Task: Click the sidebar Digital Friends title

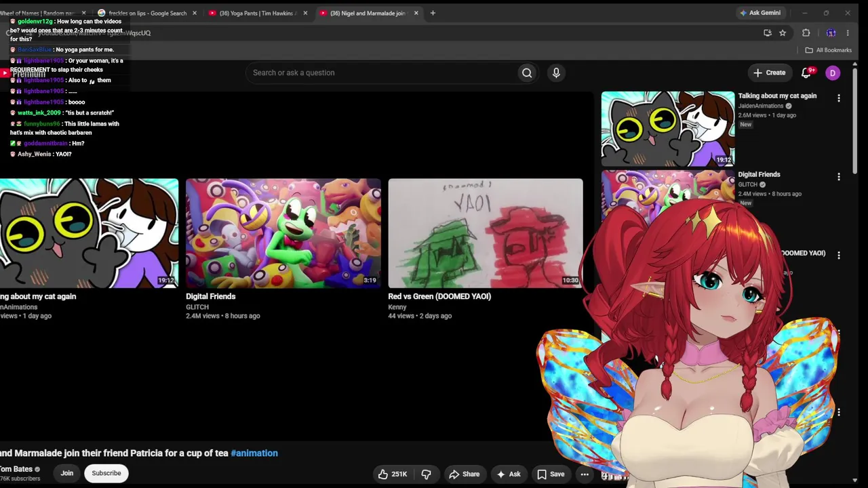Action: 759,174
